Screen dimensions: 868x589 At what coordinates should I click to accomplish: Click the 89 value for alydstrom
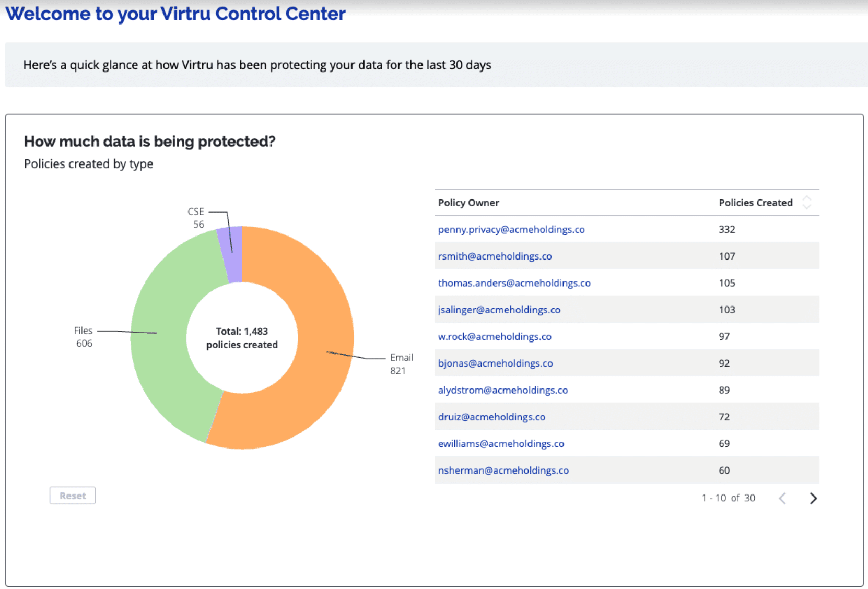point(724,390)
